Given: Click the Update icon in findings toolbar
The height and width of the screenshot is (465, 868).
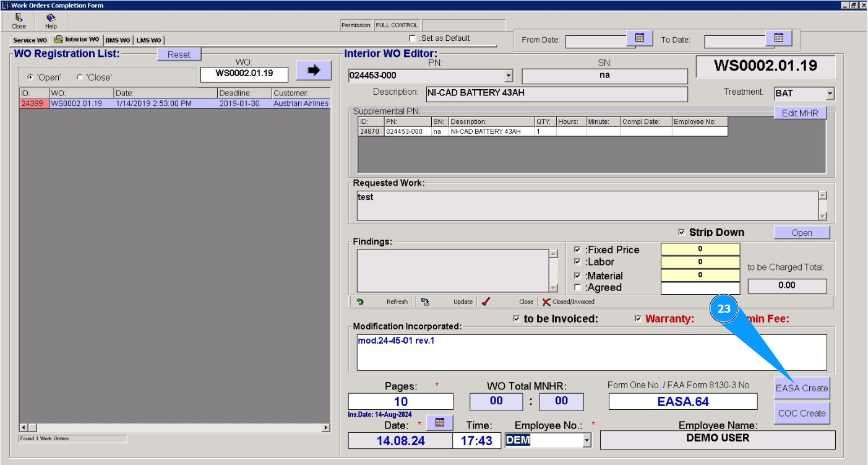Looking at the screenshot, I should tap(425, 302).
